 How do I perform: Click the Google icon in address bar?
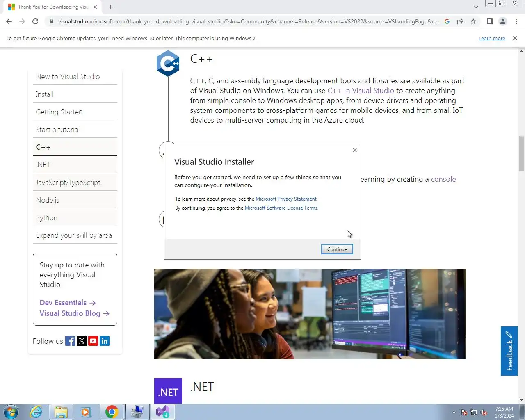point(447,21)
